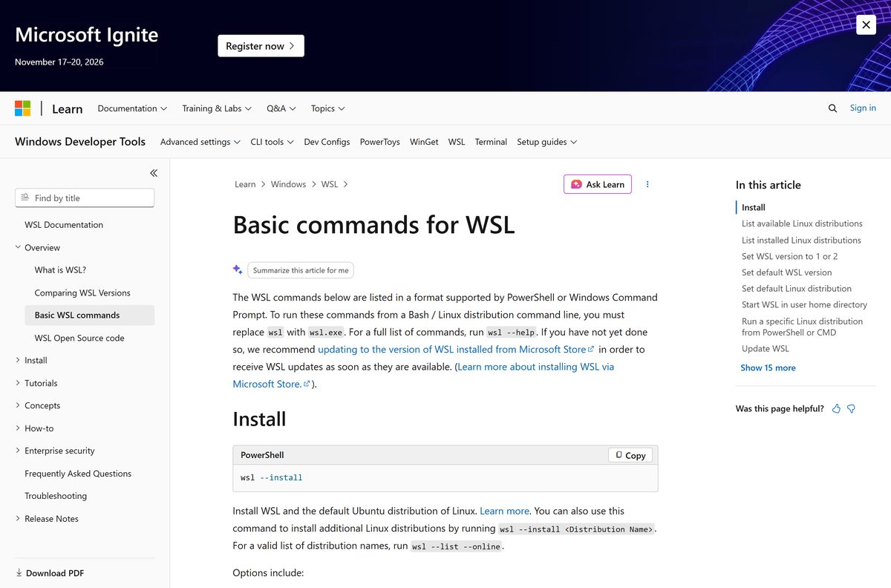This screenshot has height=588, width=891.
Task: Click the Find by title field
Action: tap(85, 197)
